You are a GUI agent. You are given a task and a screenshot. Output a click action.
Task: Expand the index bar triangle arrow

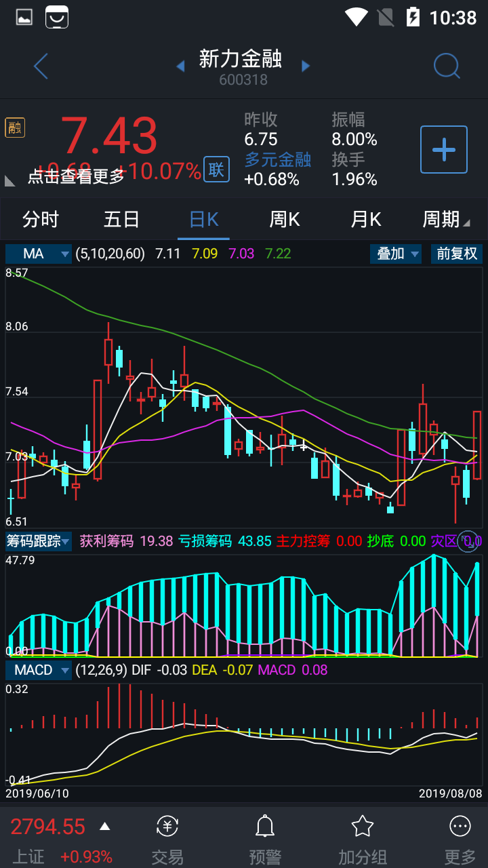105,827
